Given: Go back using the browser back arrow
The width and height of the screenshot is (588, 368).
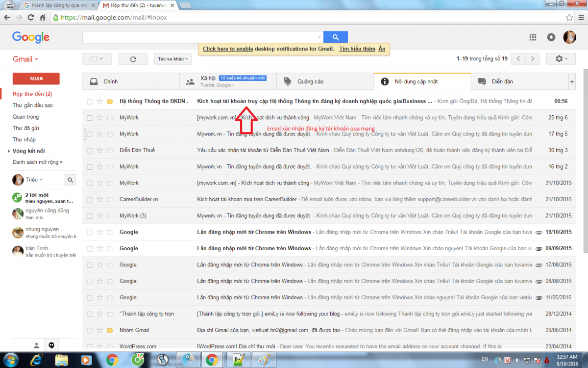Looking at the screenshot, I should 7,17.
